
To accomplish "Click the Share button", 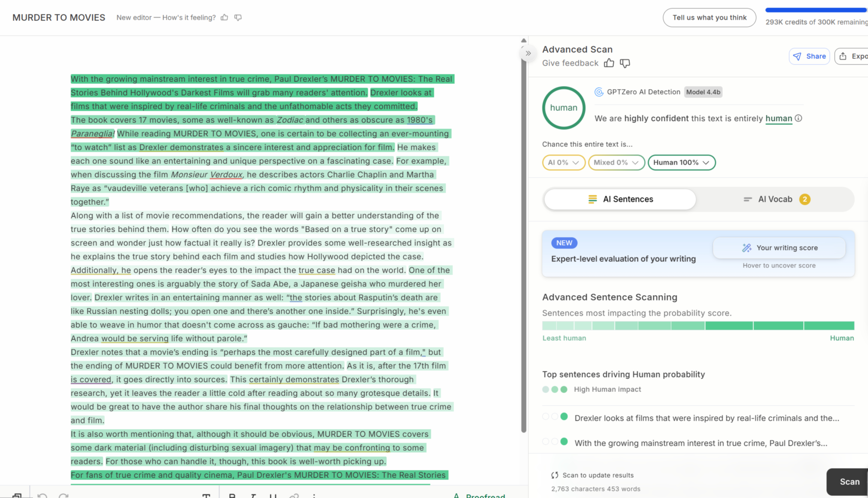I will click(x=809, y=56).
